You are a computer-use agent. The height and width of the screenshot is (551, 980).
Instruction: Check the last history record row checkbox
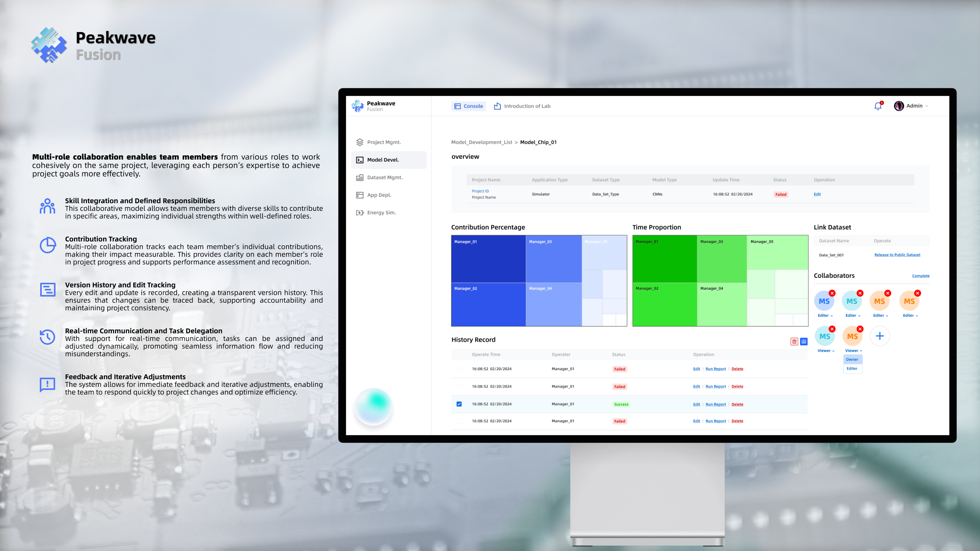459,421
